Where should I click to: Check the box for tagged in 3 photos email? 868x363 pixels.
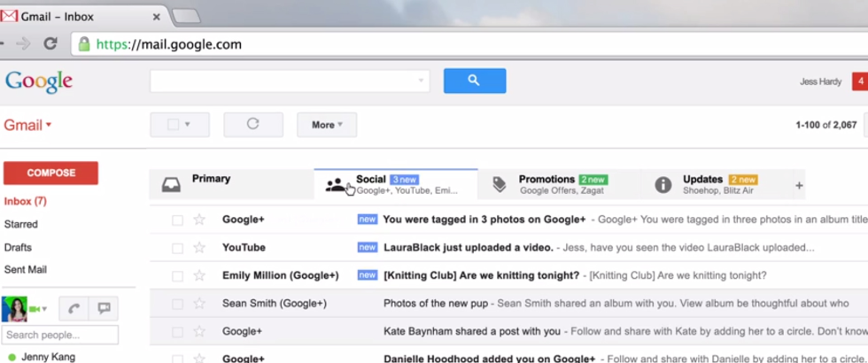(177, 220)
